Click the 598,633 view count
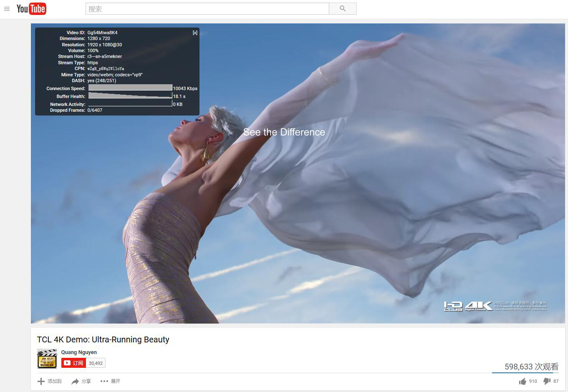This screenshot has width=568, height=392. pyautogui.click(x=531, y=367)
